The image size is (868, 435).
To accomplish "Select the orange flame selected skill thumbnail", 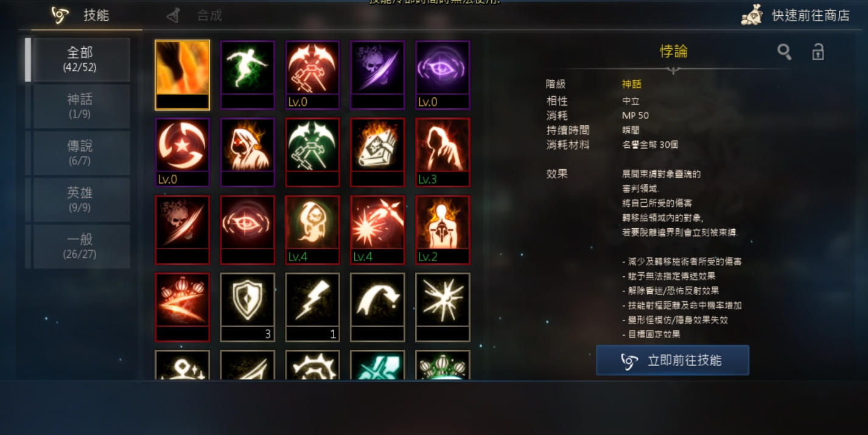I will click(x=182, y=75).
